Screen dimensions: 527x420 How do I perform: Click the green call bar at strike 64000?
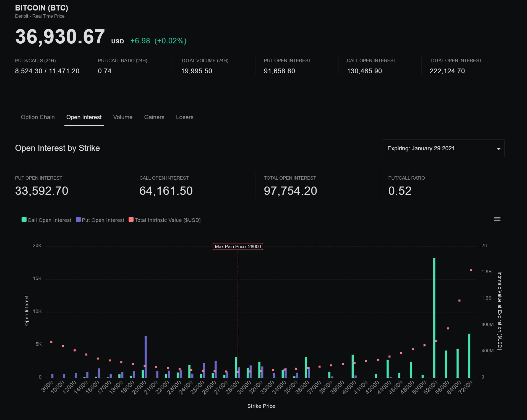458,363
